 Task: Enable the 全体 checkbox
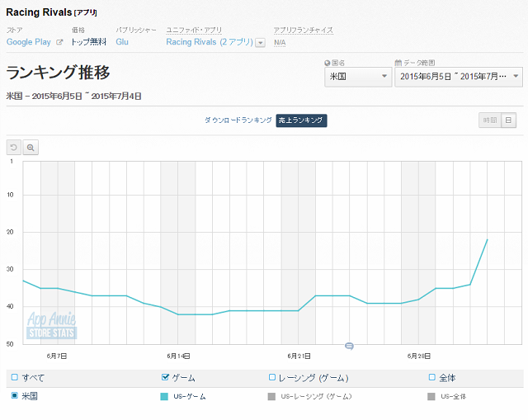click(432, 377)
